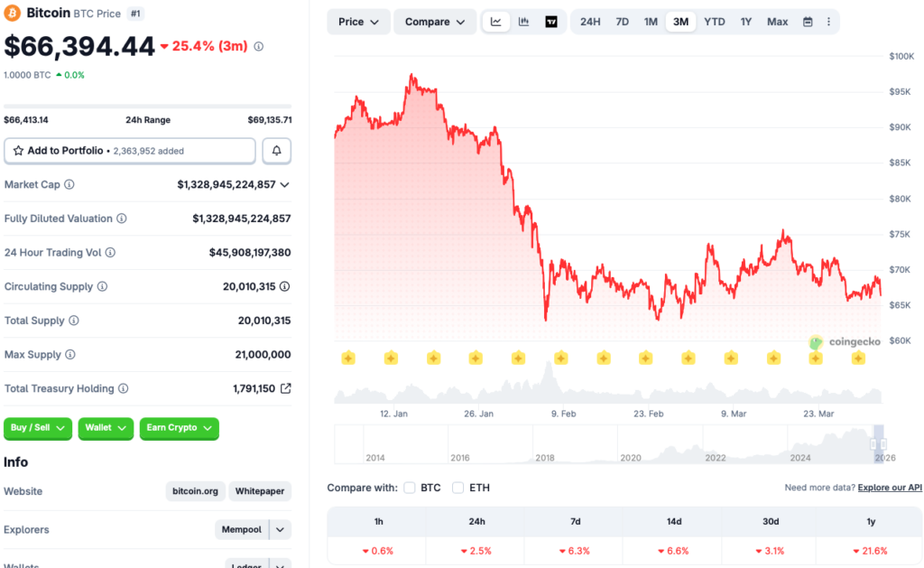Switch to the 1Y time range tab

(x=745, y=21)
